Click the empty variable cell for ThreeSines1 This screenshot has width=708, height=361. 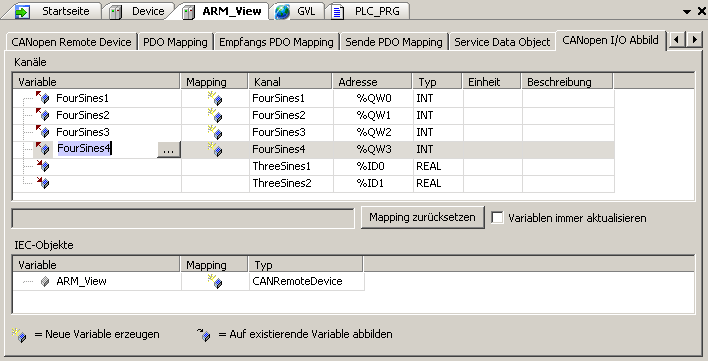click(x=116, y=166)
